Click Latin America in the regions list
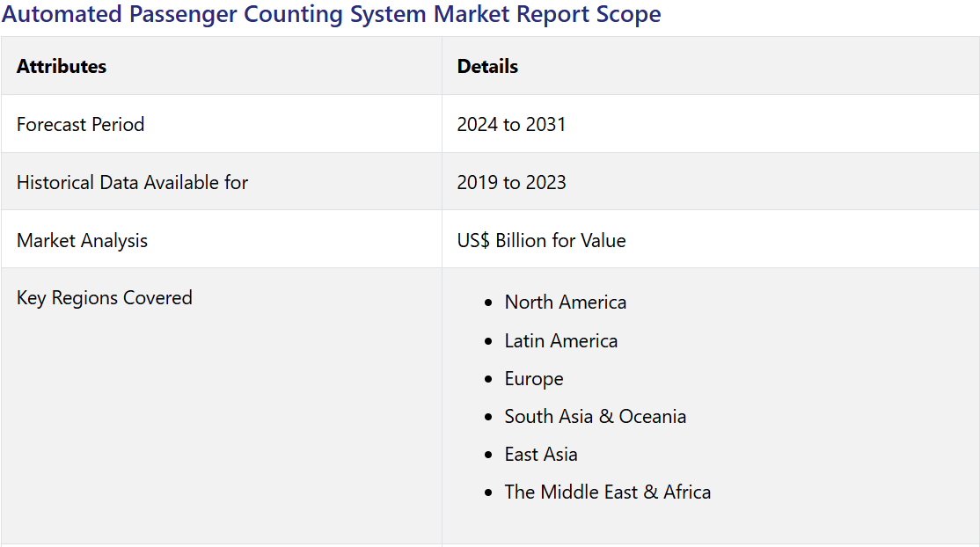The image size is (980, 547). (x=560, y=341)
